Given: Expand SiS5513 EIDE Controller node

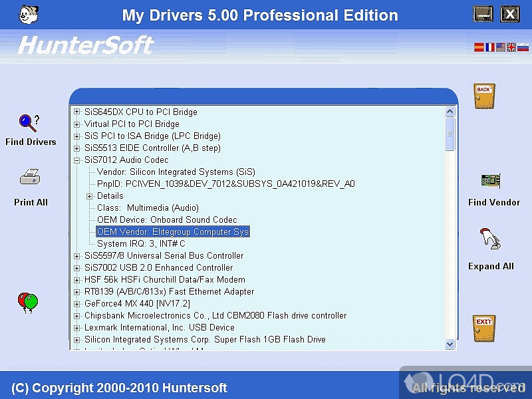Looking at the screenshot, I should tap(77, 148).
